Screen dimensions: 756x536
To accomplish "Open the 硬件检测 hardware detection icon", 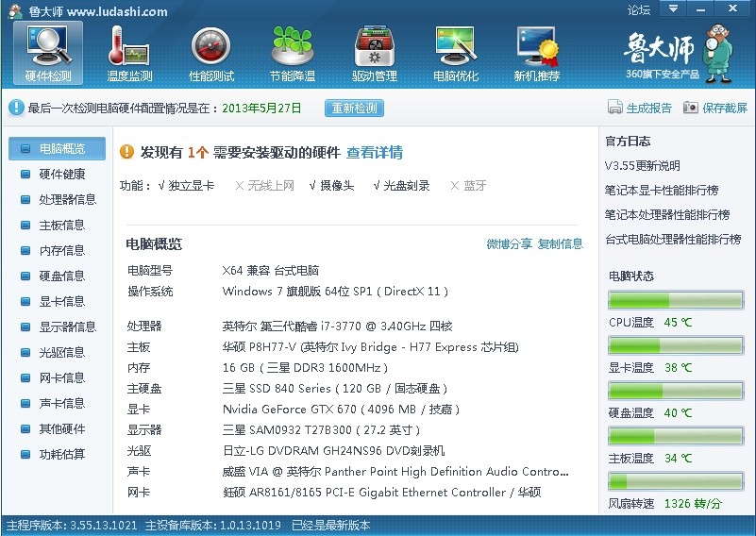I will coord(48,52).
